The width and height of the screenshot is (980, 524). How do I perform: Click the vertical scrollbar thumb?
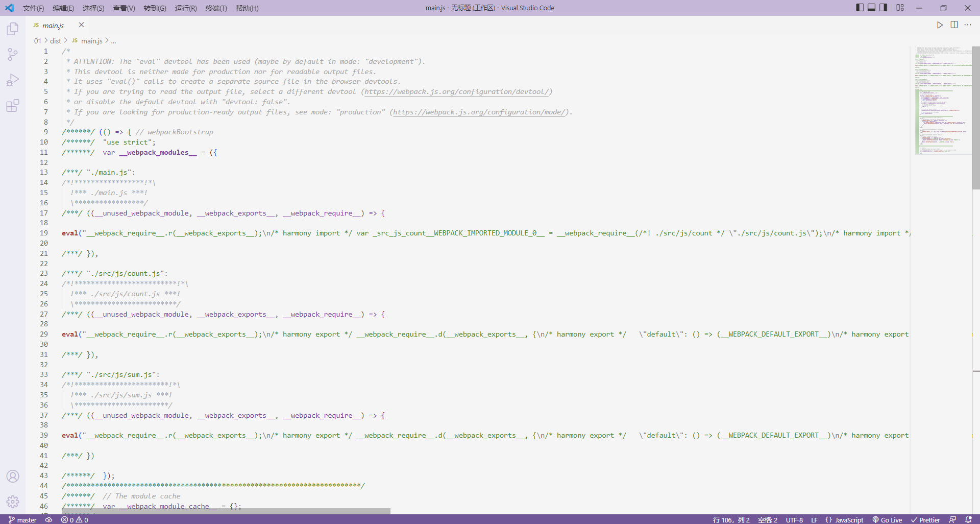(x=976, y=118)
